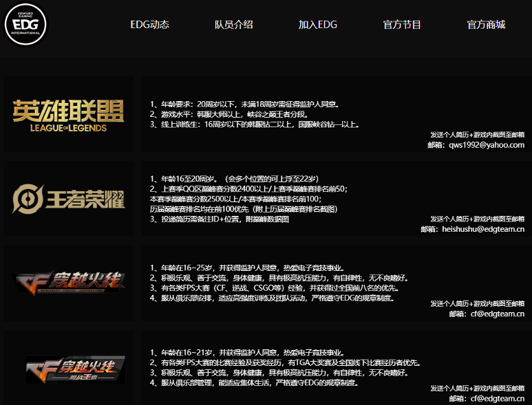The width and height of the screenshot is (532, 405).
Task: Open the EDG动态 menu item
Action: click(149, 25)
